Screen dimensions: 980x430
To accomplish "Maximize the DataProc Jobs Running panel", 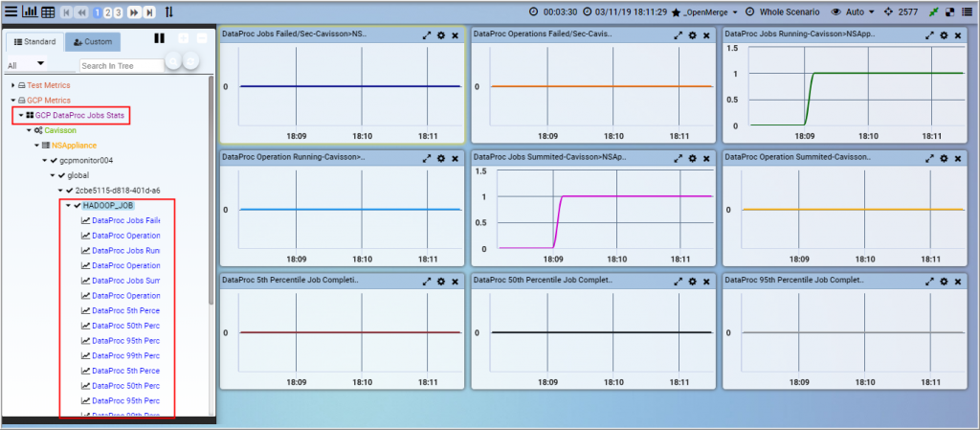I will 929,35.
